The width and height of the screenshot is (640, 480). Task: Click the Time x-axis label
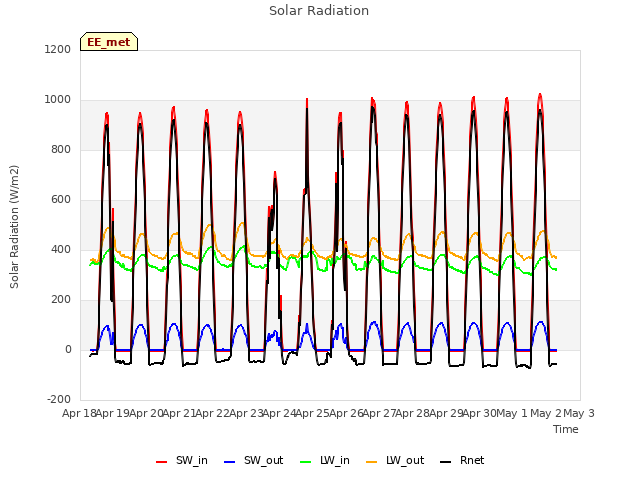566,429
